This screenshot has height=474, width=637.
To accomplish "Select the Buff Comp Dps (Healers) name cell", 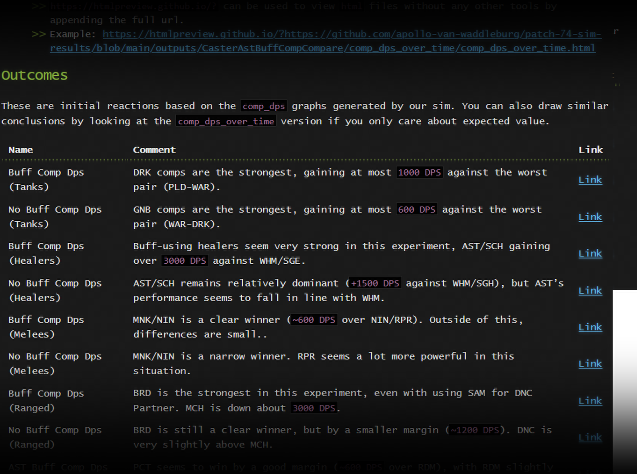I will tap(46, 253).
